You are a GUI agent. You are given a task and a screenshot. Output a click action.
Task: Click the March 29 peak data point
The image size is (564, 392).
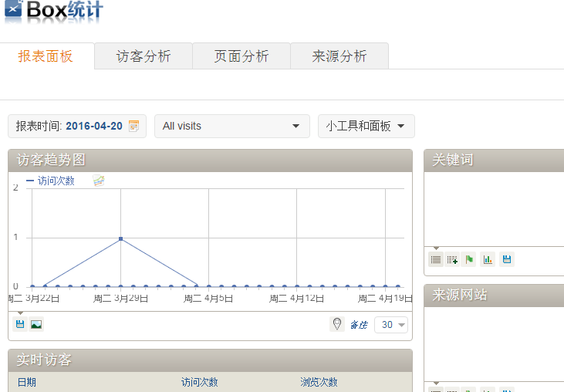(x=120, y=238)
